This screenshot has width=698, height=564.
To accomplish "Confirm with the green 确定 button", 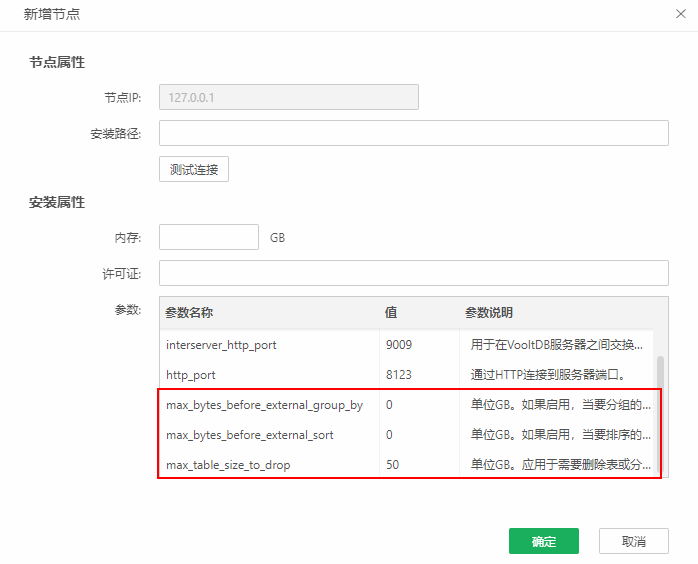I will 544,541.
